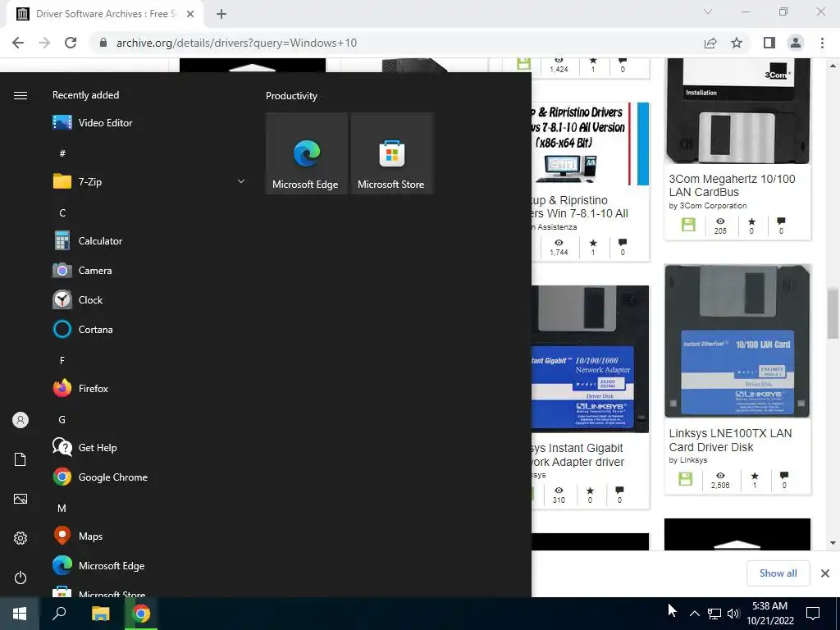Click Show all downloads button
Screen dimensions: 840x630
point(778,573)
